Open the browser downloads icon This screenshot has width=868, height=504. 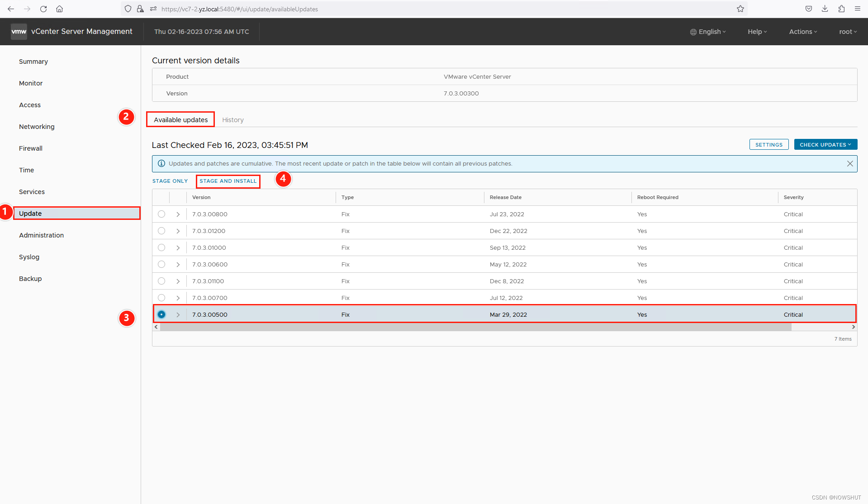click(x=825, y=9)
